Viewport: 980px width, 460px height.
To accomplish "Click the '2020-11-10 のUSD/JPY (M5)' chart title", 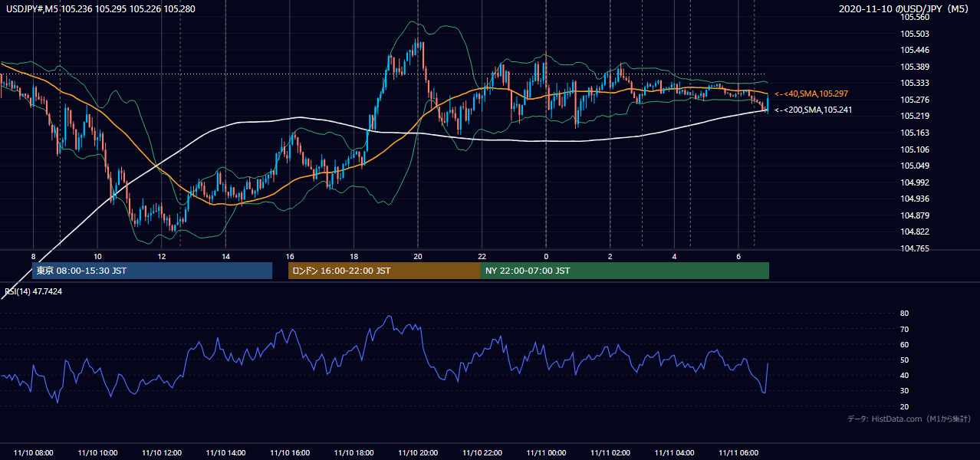I will click(x=905, y=9).
